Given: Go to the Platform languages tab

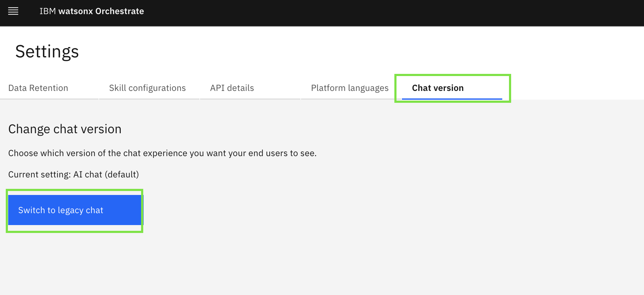Looking at the screenshot, I should (x=349, y=88).
